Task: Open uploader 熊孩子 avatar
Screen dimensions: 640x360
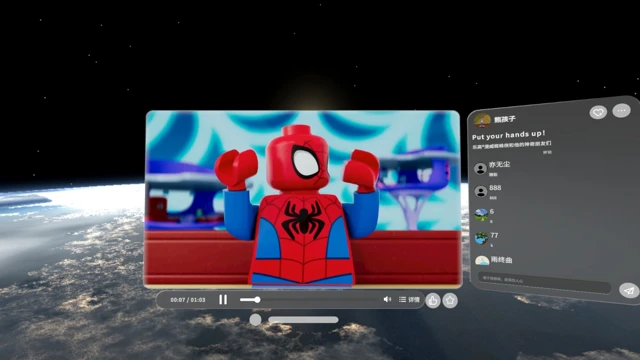Action: click(x=482, y=120)
